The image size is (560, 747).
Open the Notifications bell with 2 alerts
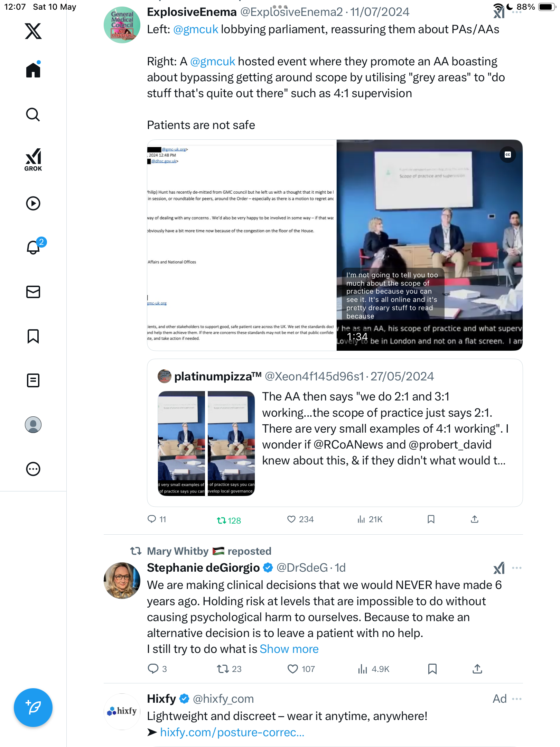[34, 247]
